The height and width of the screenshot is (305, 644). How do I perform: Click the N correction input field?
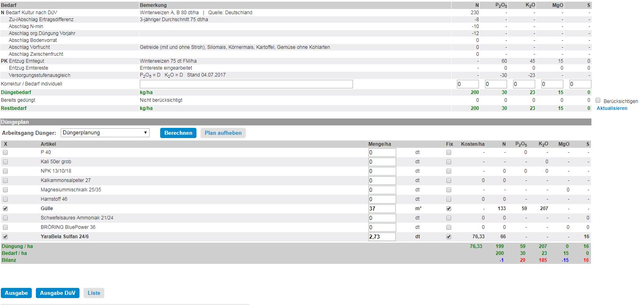click(468, 84)
